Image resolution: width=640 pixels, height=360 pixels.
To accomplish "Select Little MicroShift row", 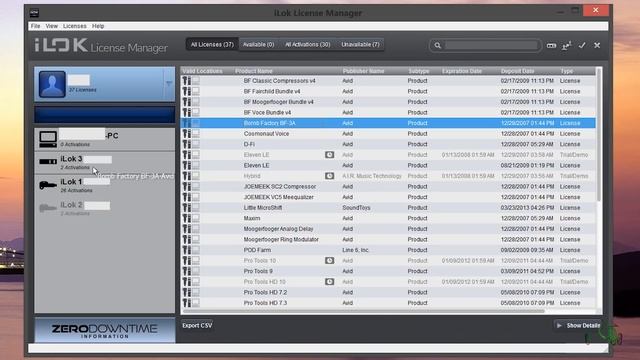I will (x=388, y=208).
